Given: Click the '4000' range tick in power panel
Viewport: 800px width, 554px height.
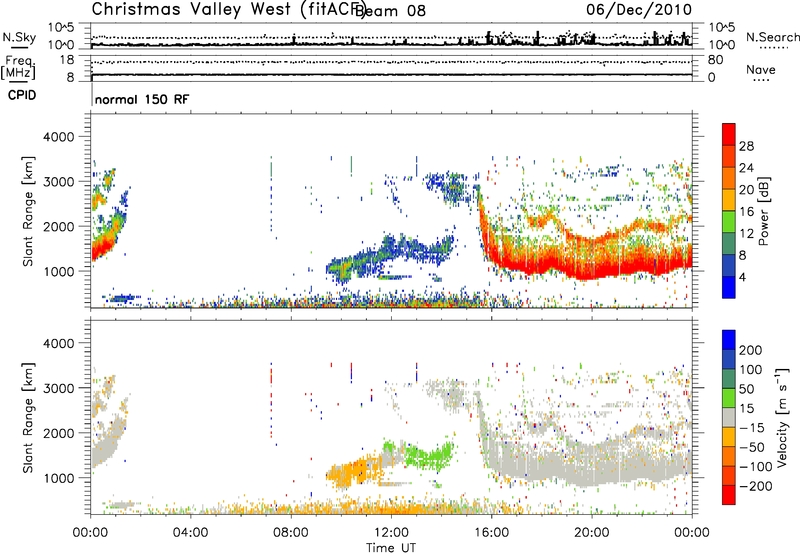Looking at the screenshot, I should point(59,137).
